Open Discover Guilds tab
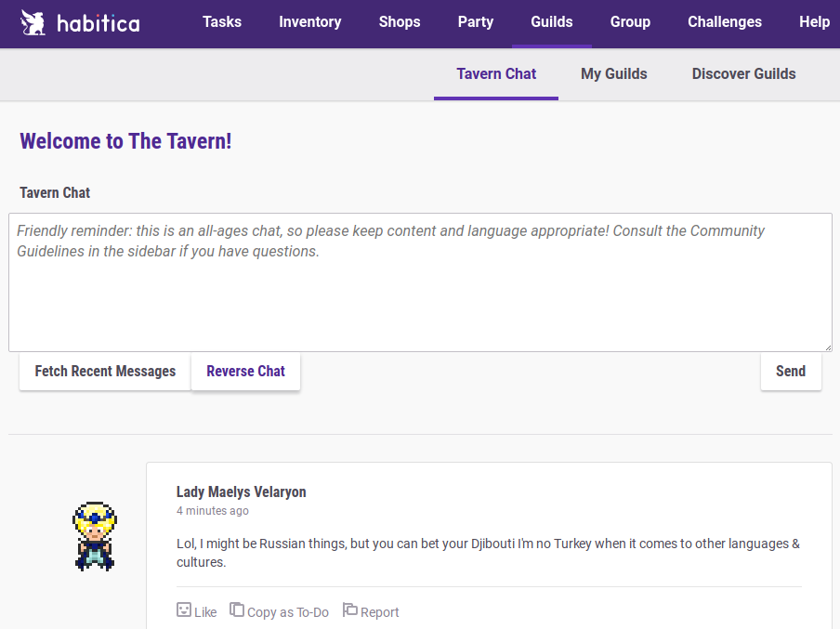840x629 pixels. 743,74
